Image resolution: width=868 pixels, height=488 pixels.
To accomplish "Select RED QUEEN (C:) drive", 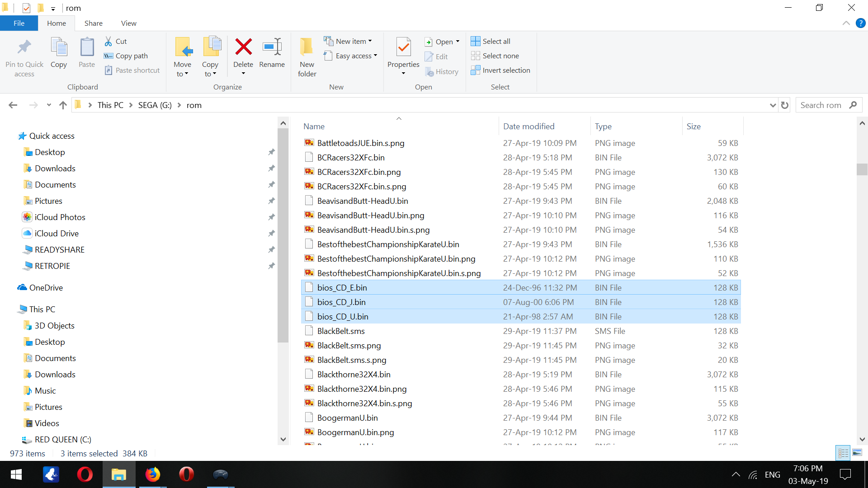I will (63, 440).
